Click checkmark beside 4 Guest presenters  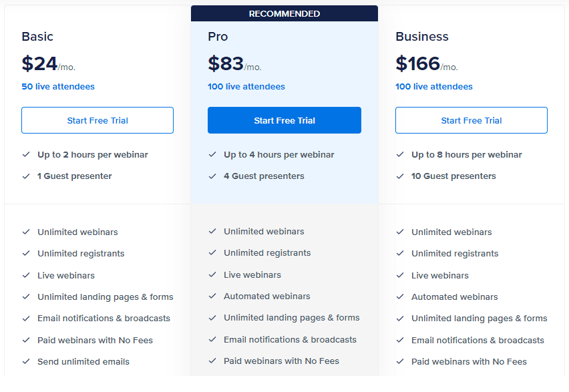[212, 176]
